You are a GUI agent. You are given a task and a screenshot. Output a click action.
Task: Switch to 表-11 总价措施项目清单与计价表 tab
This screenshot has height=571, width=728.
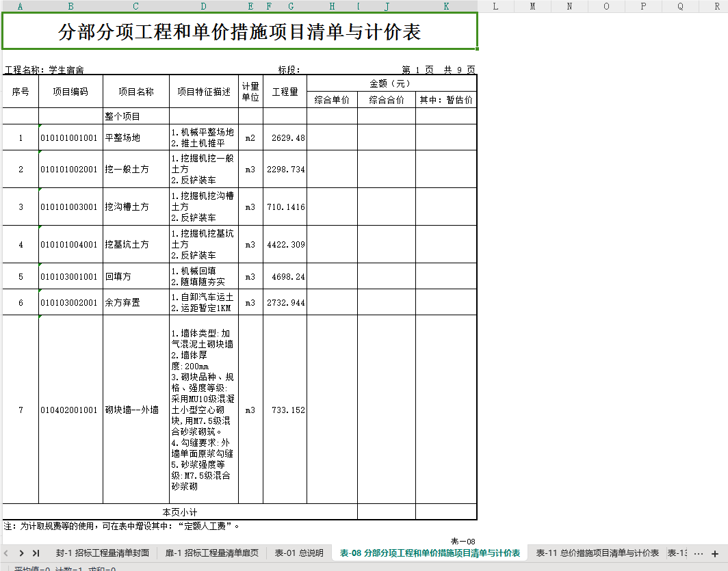(597, 553)
